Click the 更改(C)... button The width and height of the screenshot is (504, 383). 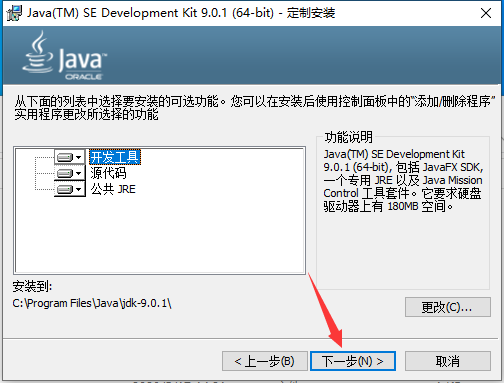(x=448, y=307)
